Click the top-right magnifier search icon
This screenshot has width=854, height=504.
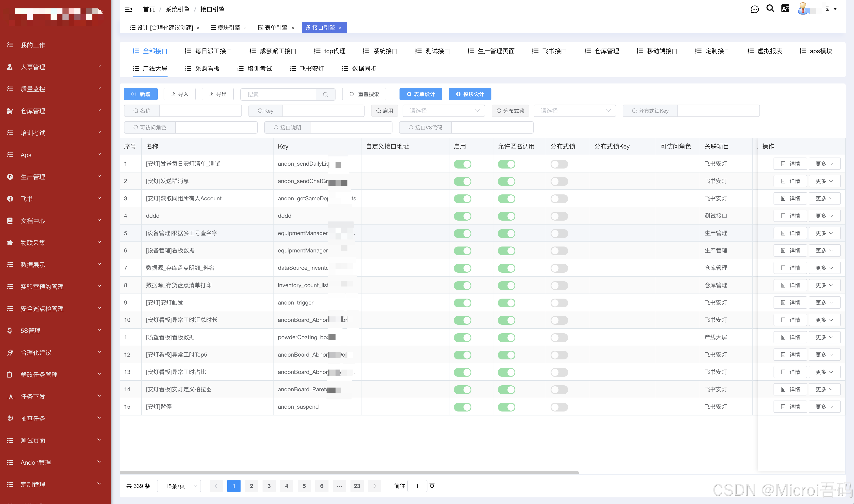[770, 9]
